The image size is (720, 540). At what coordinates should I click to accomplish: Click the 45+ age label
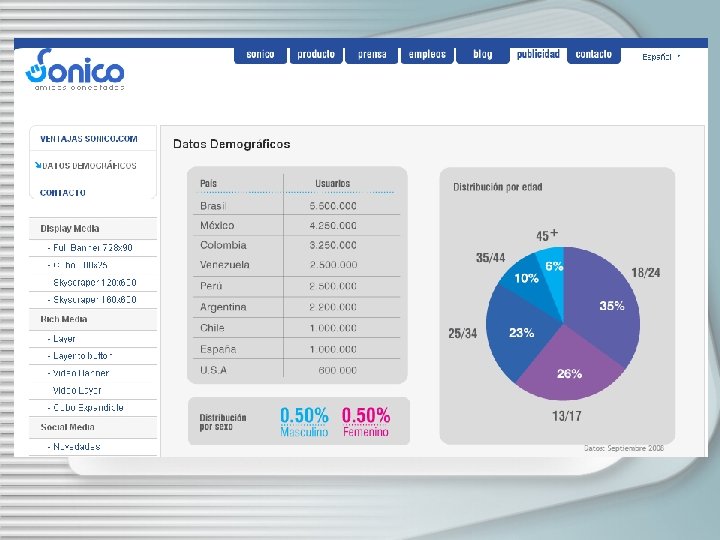click(x=547, y=235)
